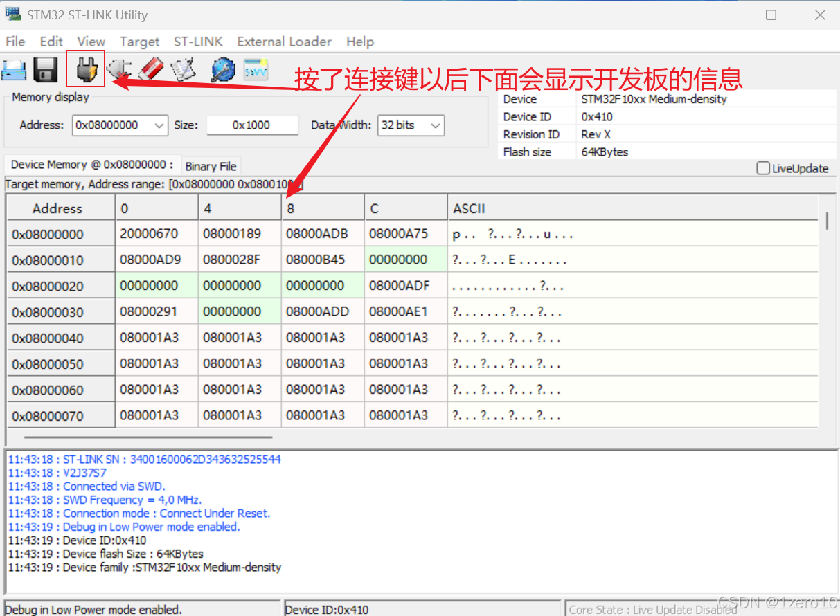Click address row 0x08000040

click(x=61, y=338)
